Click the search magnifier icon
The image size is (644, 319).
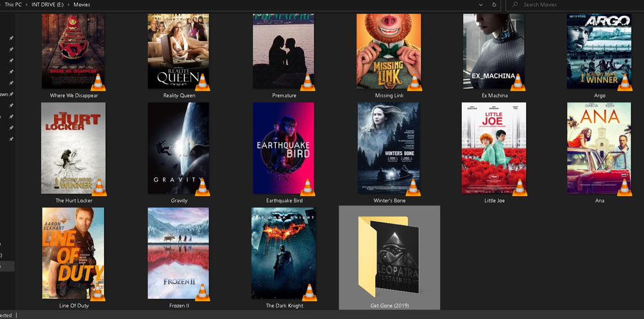tap(514, 5)
